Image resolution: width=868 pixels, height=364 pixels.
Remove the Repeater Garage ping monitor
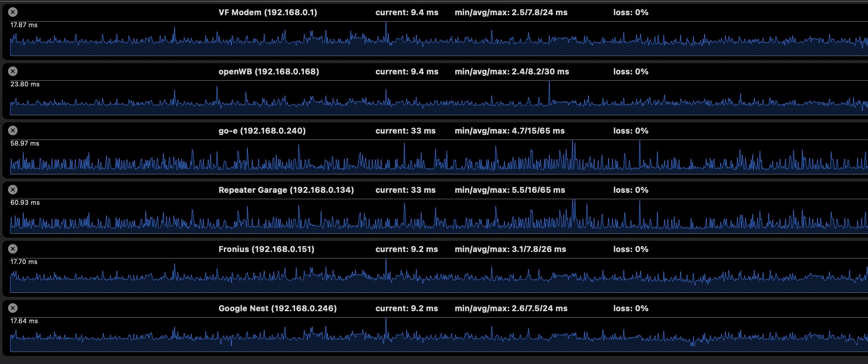click(13, 190)
